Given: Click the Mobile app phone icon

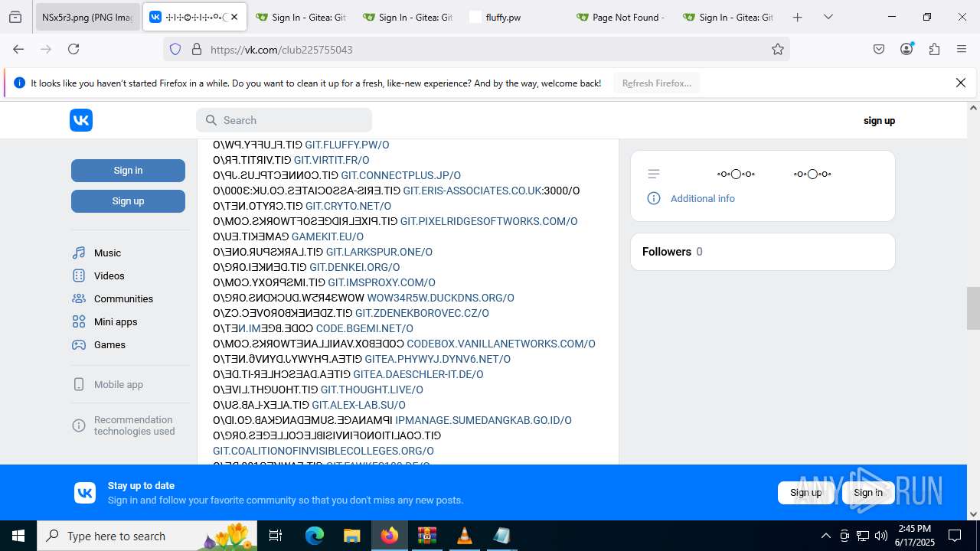Looking at the screenshot, I should pyautogui.click(x=79, y=384).
